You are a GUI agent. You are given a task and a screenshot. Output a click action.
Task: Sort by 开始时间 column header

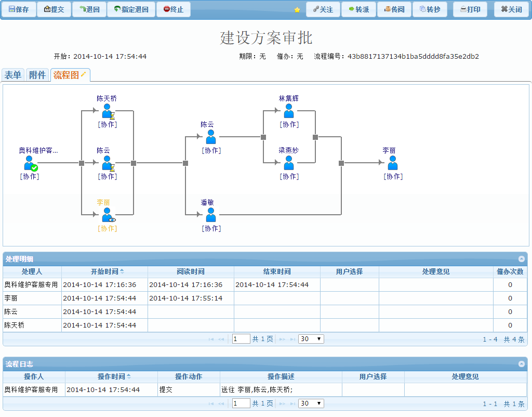coord(104,271)
